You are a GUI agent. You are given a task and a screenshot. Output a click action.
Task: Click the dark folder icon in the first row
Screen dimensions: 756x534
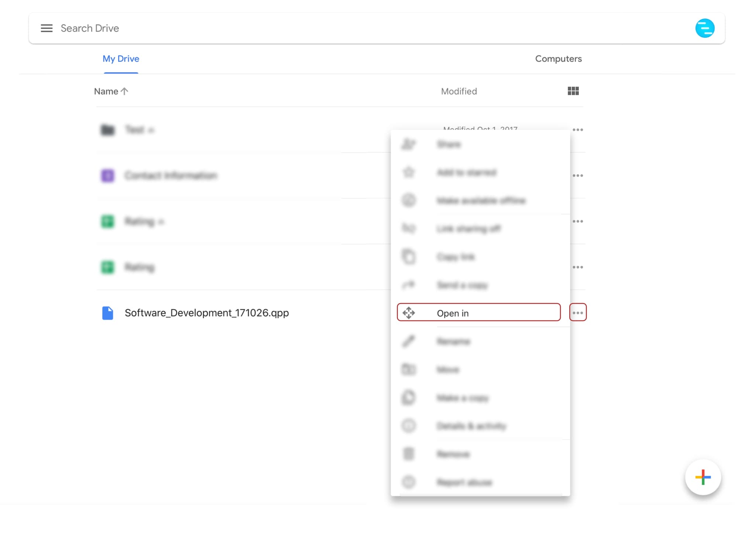point(107,130)
